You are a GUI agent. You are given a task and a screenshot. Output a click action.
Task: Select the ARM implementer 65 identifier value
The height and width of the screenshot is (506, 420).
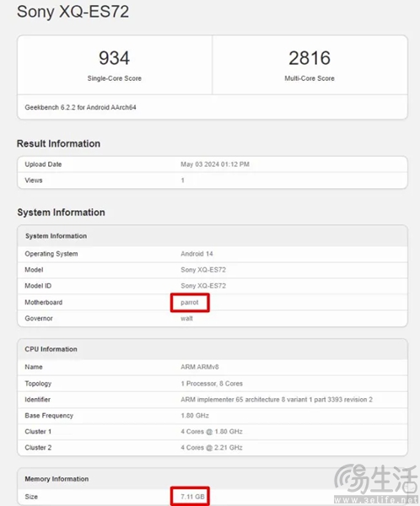(x=277, y=400)
